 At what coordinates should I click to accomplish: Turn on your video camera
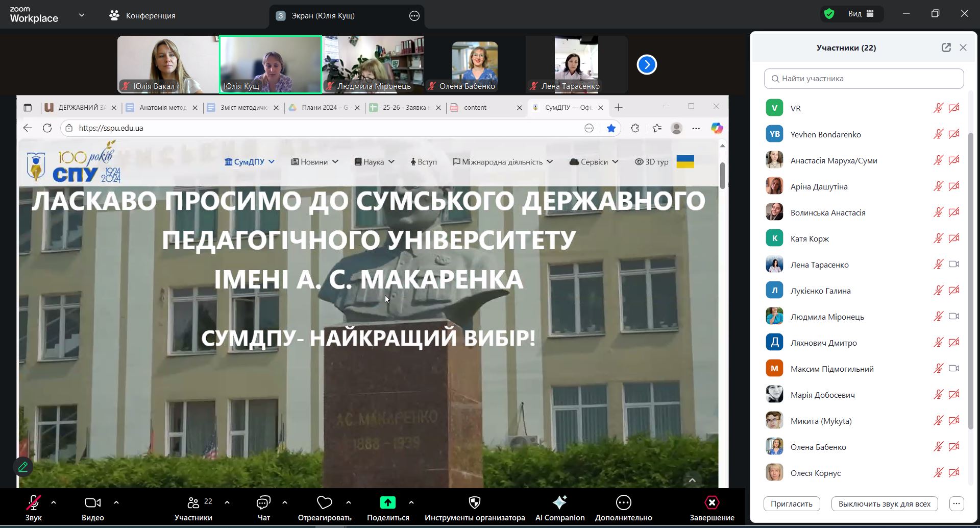[92, 503]
